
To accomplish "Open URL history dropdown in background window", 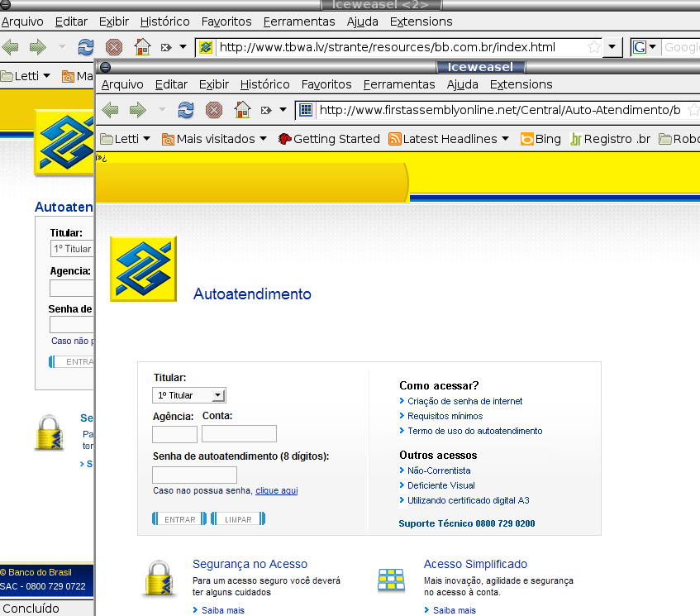I will click(x=612, y=47).
